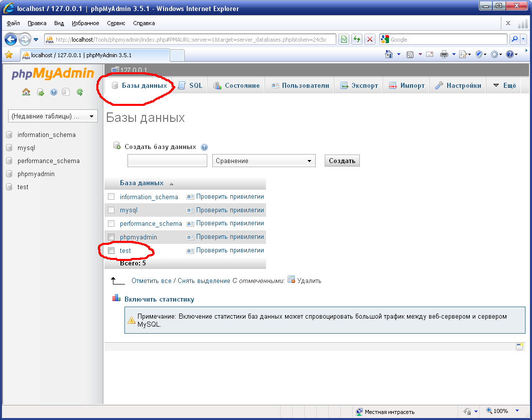Click the address bar URL field

coord(191,39)
